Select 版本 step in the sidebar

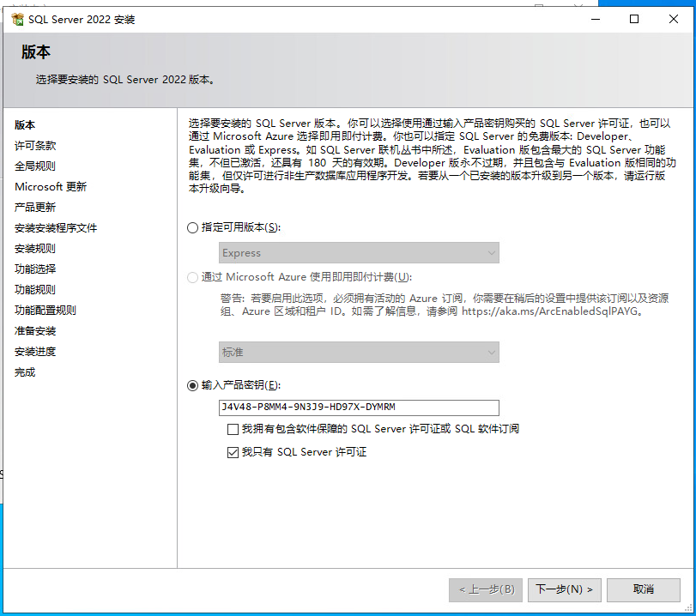coord(25,124)
